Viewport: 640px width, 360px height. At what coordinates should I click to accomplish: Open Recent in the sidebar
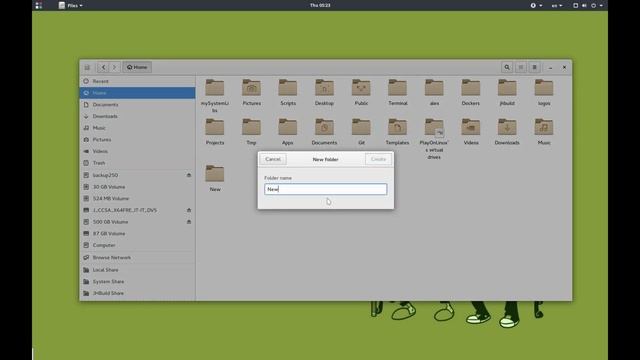[x=137, y=81]
